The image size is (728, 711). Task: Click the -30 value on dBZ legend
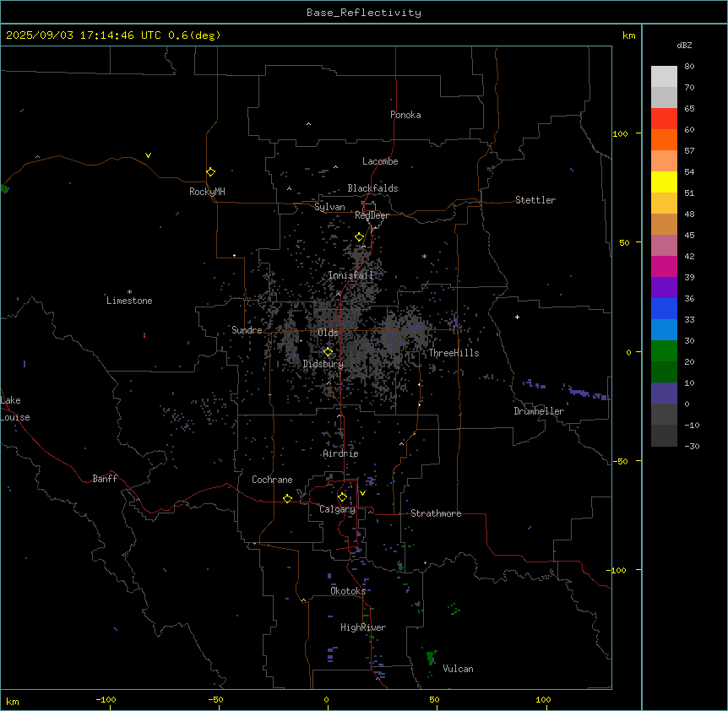click(692, 446)
